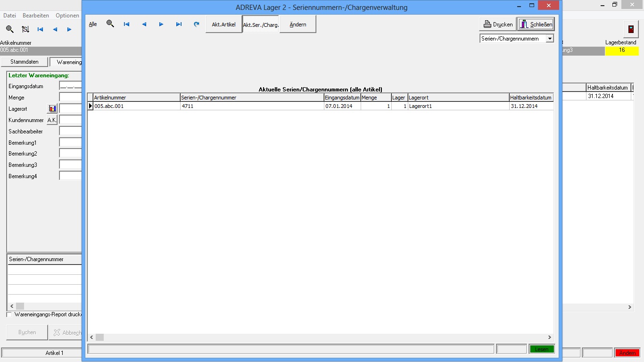Viewport: 644px width, 362px height.
Task: Click the refresh arrow icon in dialog
Action: pos(197,24)
